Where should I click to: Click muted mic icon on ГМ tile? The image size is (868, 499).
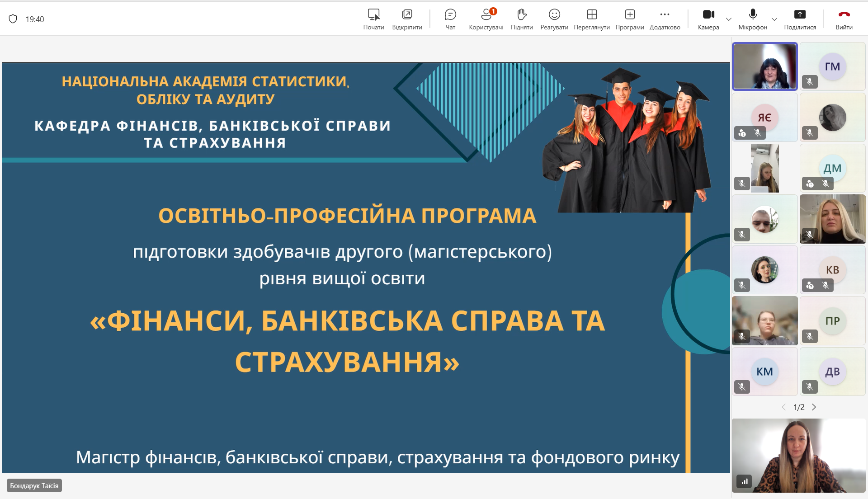[810, 82]
